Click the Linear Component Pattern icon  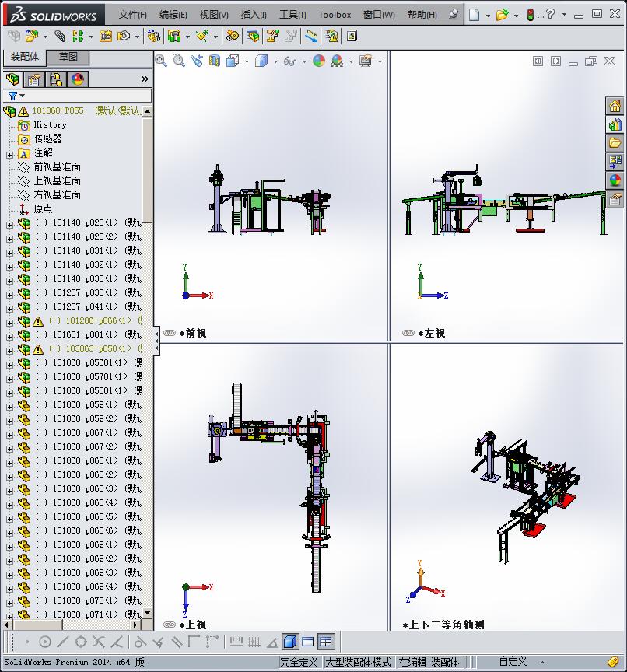pyautogui.click(x=78, y=36)
